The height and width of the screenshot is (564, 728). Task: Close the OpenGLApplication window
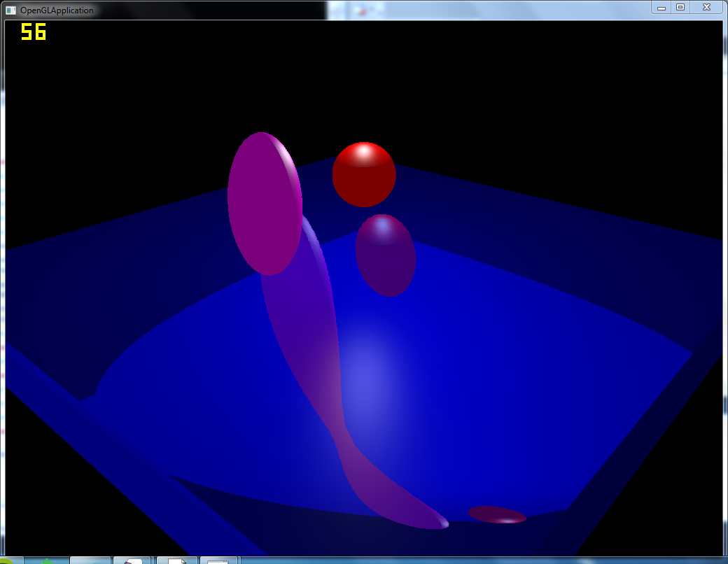(x=706, y=8)
